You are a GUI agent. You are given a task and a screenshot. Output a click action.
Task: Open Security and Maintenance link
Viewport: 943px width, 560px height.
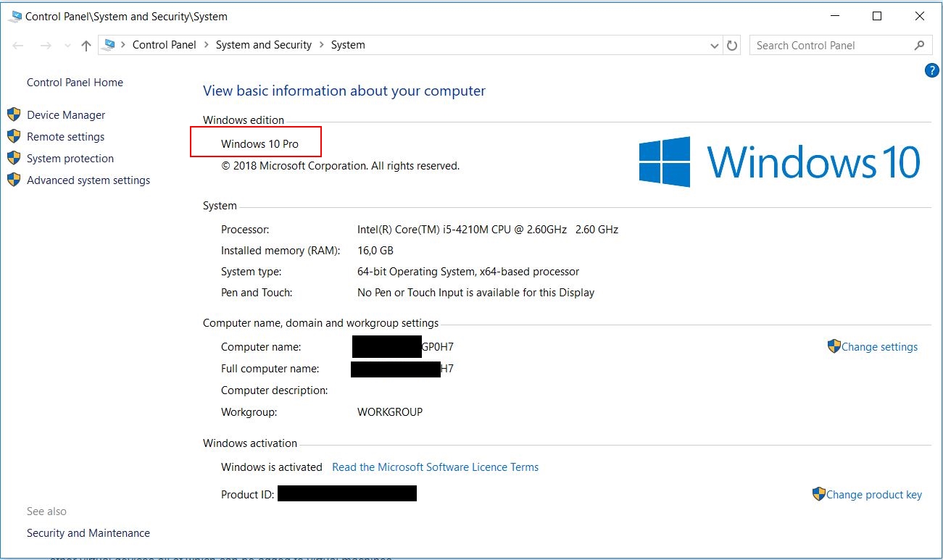pyautogui.click(x=88, y=532)
